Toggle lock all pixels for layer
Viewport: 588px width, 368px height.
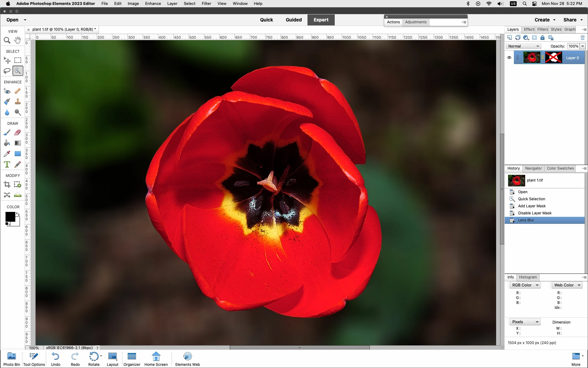542,38
